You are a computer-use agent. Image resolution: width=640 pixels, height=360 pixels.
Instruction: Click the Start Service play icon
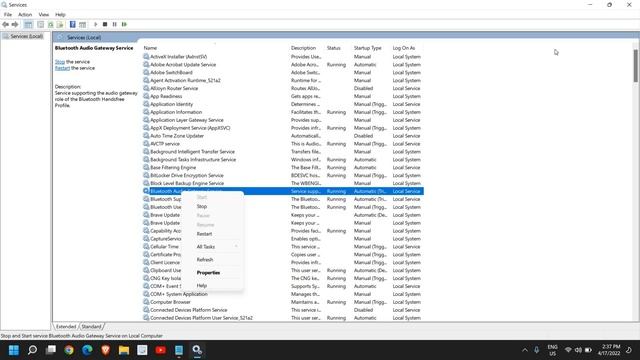[x=96, y=24]
